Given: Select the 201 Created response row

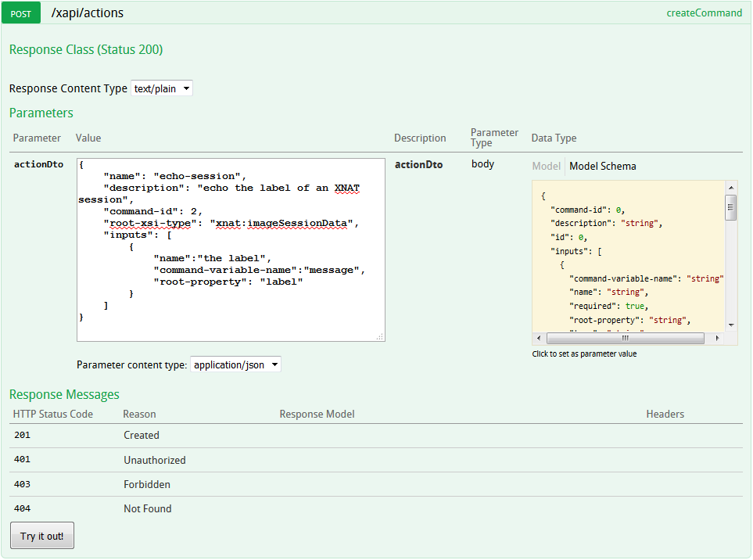Looking at the screenshot, I should [x=141, y=436].
